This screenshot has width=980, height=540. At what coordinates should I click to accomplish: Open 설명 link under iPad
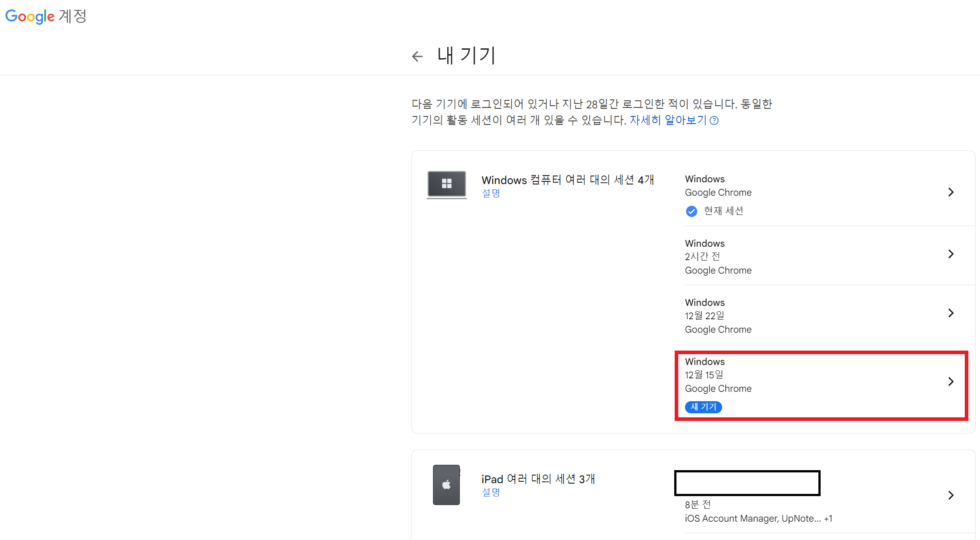[x=491, y=492]
